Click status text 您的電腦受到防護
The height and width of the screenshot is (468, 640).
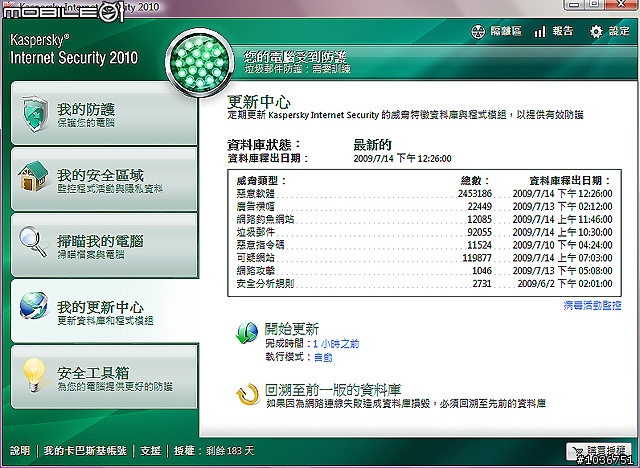coord(295,57)
